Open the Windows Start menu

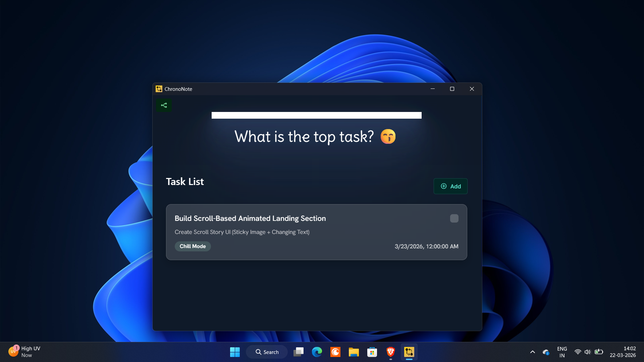pos(235,352)
